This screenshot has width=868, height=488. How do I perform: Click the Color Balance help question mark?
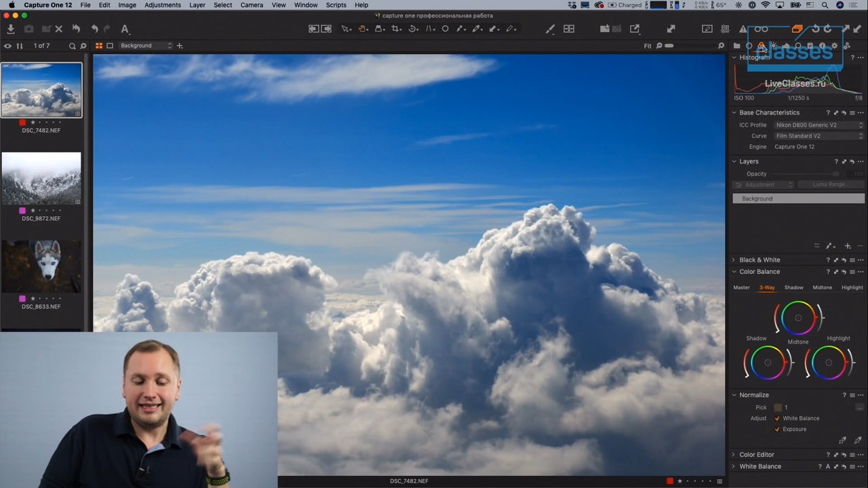pos(828,272)
